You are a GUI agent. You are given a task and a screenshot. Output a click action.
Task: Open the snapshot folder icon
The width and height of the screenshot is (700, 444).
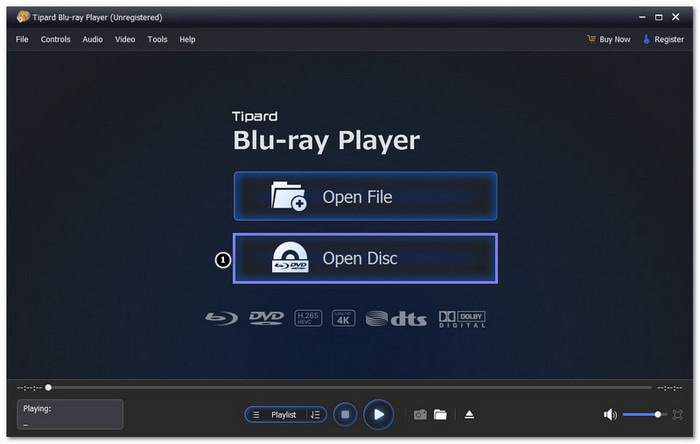click(440, 414)
